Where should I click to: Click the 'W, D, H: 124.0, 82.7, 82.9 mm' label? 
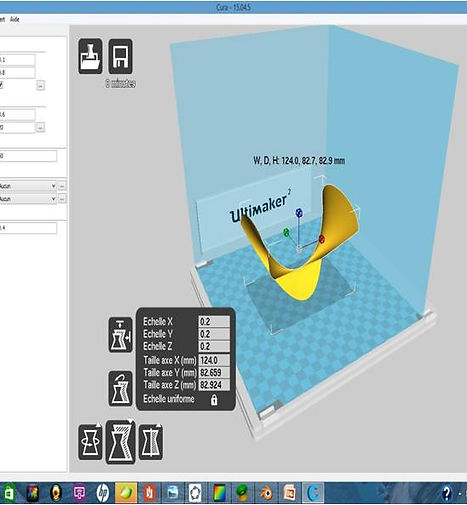(x=299, y=161)
